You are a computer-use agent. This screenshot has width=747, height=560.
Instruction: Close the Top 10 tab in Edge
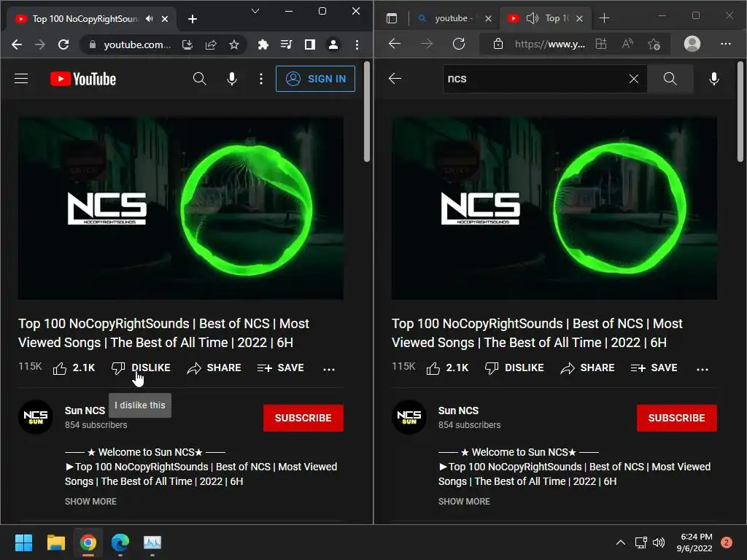579,18
